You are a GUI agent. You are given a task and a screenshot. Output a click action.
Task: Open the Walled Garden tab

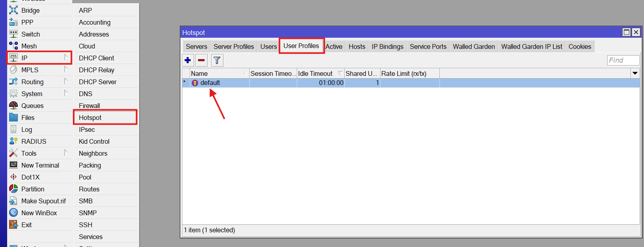tap(474, 46)
